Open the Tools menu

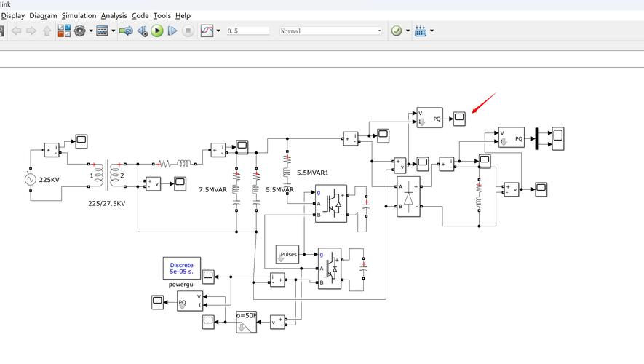(162, 15)
